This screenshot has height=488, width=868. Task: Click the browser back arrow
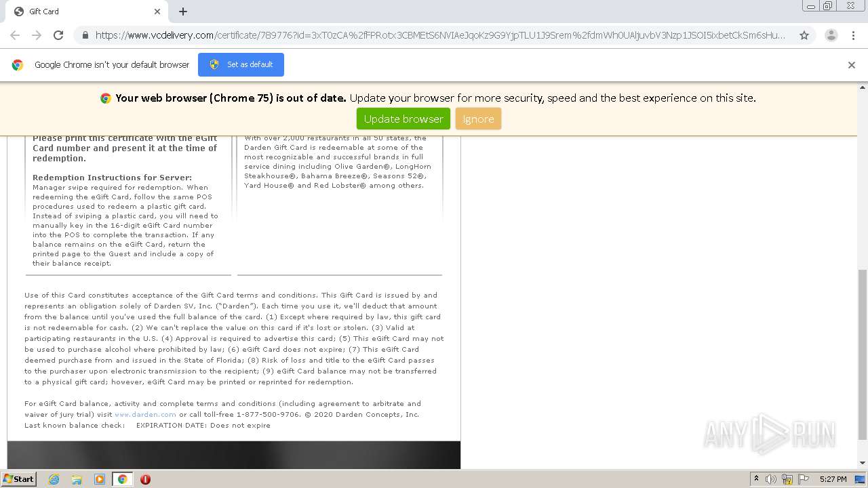[x=15, y=35]
